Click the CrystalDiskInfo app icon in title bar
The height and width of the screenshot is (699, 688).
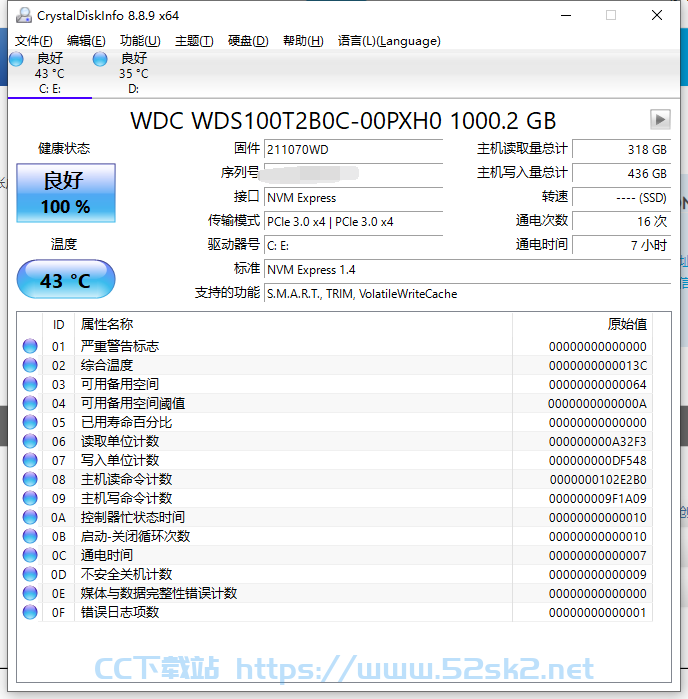pyautogui.click(x=24, y=16)
